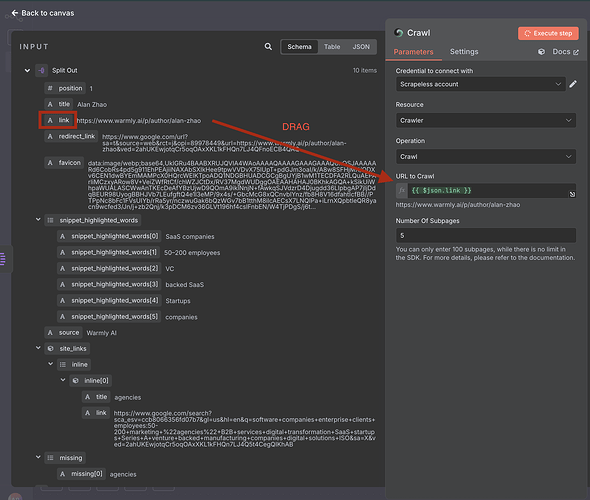Collapse the snippet_highlighted_words tree node

pos(38,220)
